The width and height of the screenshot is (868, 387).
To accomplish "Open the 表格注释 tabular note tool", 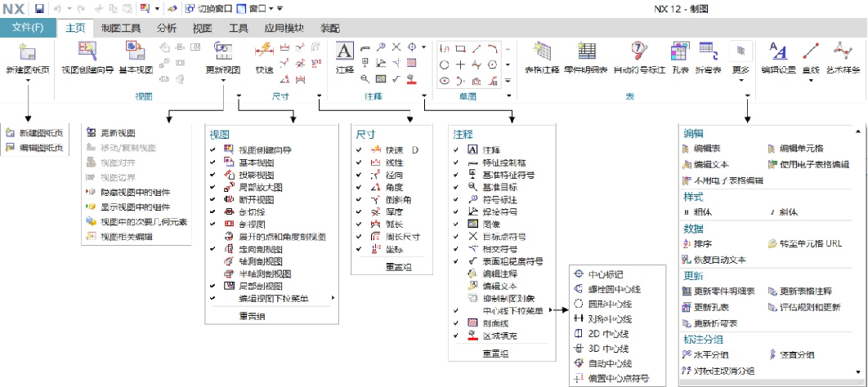I will click(x=541, y=51).
